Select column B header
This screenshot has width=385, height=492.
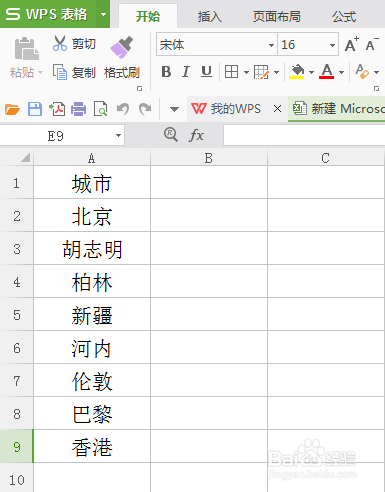click(209, 158)
